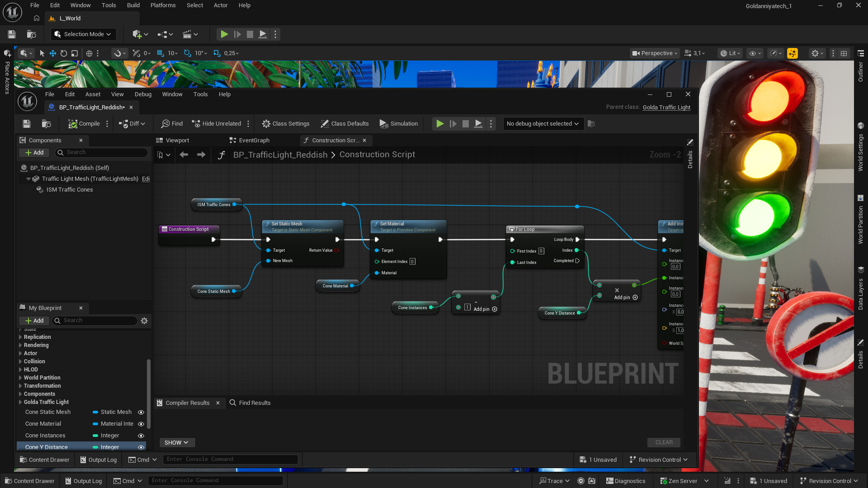Collapse Traffic Light Mesh tree item
The height and width of the screenshot is (488, 868).
click(28, 179)
